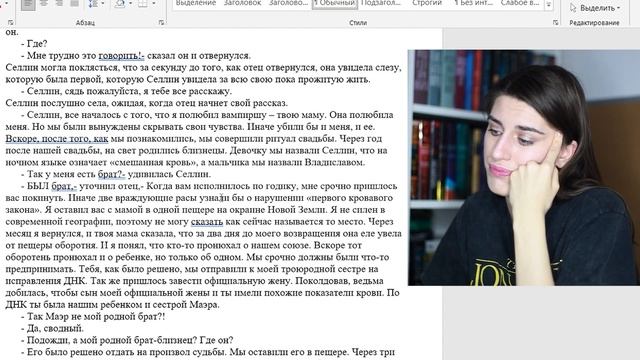Apply Выделение style

[196, 4]
